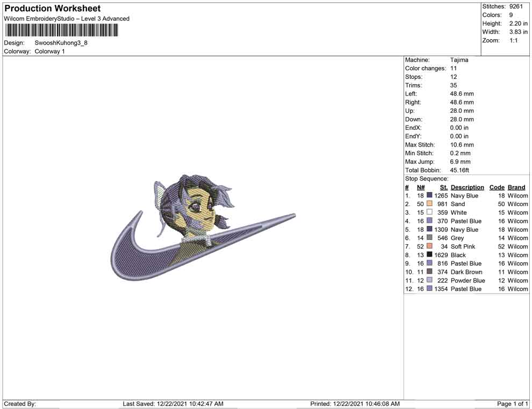Viewport: 532px width, 409px height.
Task: Click the 'Soft Pink' description text
Action: click(463, 246)
